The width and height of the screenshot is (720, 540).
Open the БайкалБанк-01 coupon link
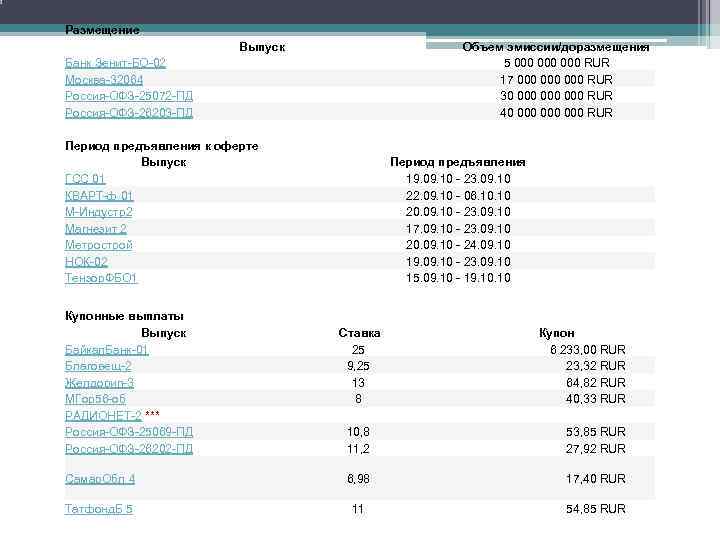click(x=107, y=350)
